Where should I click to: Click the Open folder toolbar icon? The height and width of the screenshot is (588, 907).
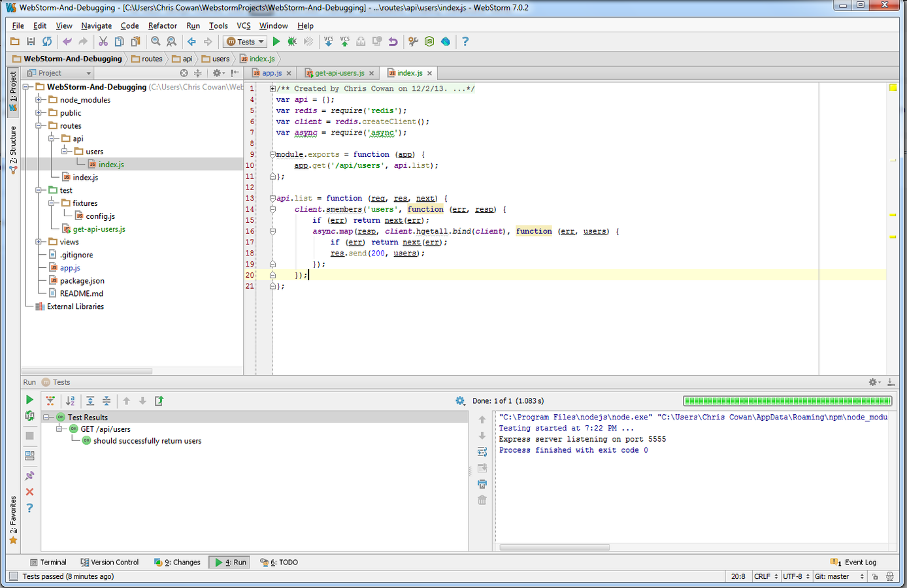(x=15, y=41)
